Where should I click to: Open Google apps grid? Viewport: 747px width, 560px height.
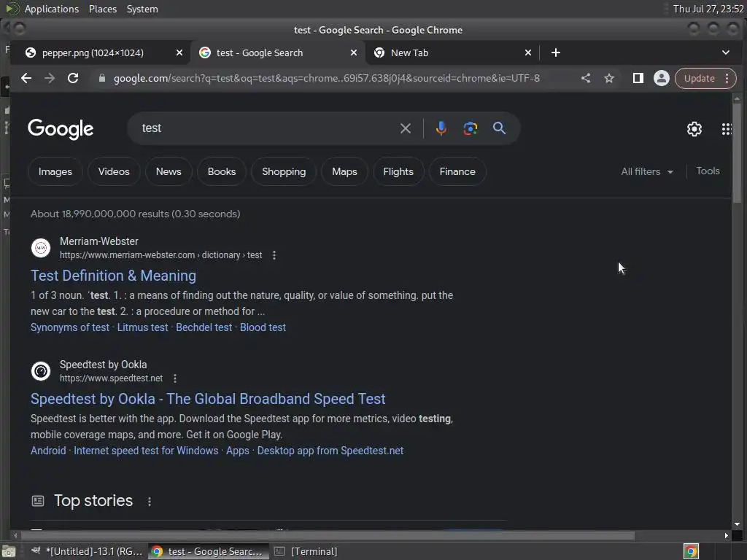726,128
